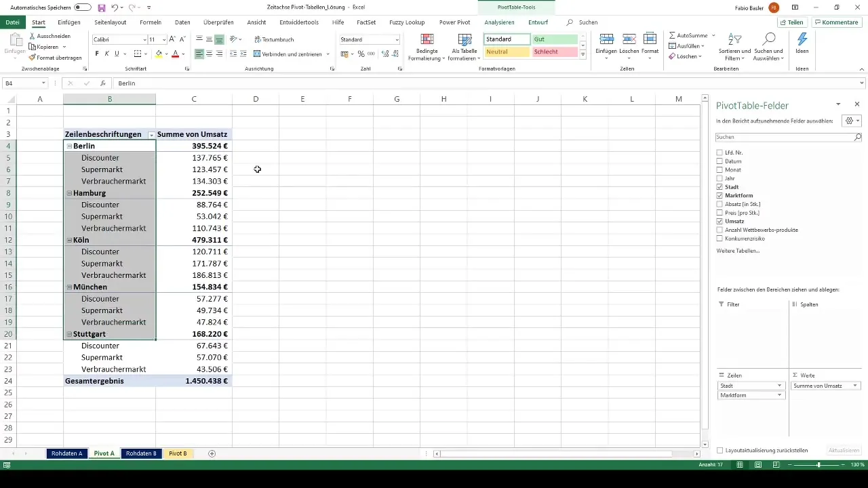
Task: Click the insert function fx icon
Action: (x=103, y=83)
